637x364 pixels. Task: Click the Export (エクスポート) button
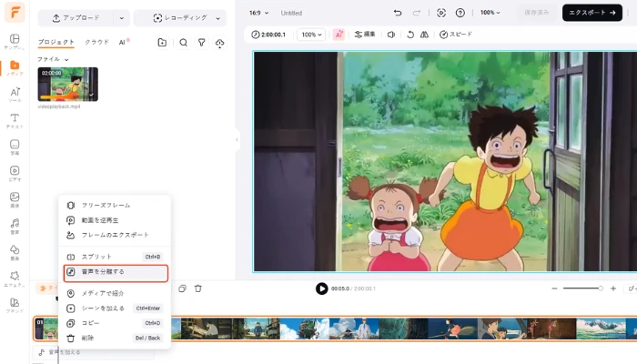point(591,13)
